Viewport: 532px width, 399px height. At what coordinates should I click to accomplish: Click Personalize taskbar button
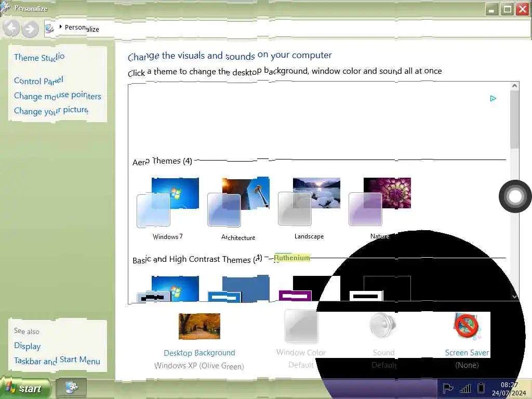click(x=71, y=388)
